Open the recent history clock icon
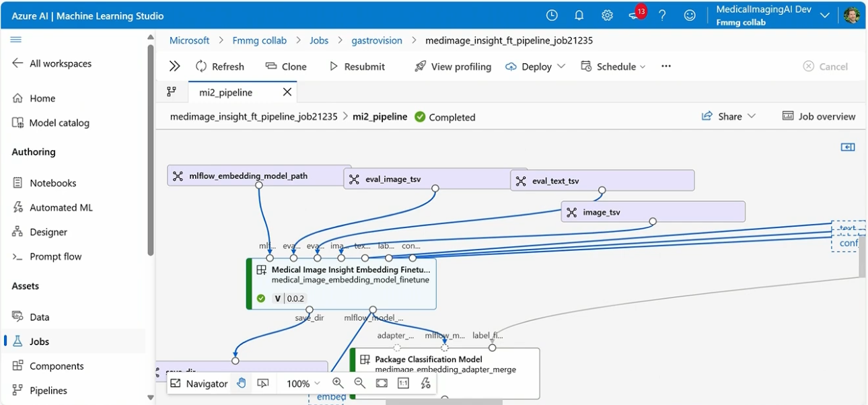 pyautogui.click(x=552, y=15)
